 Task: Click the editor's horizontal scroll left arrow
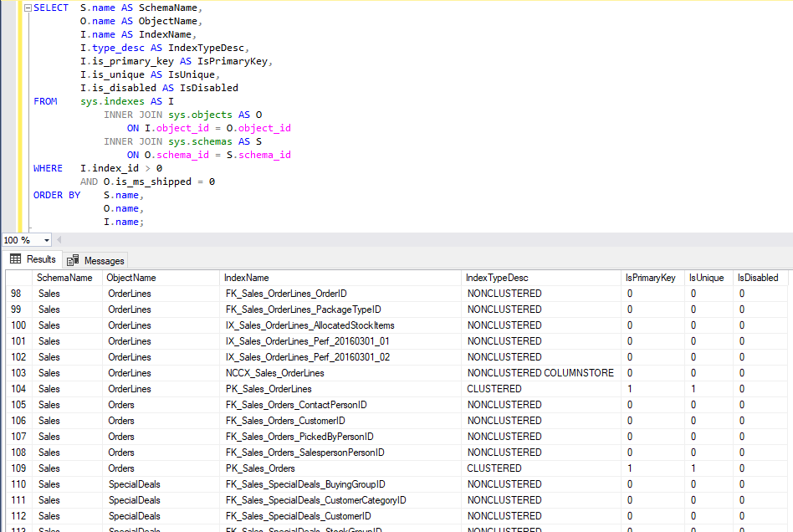coord(59,240)
